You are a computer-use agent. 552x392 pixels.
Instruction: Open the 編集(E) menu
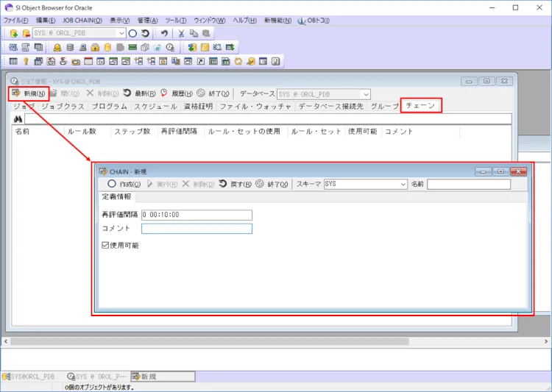pos(46,21)
